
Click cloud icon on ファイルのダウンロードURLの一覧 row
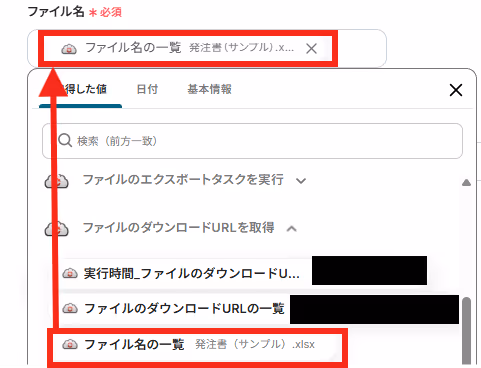pyautogui.click(x=70, y=308)
